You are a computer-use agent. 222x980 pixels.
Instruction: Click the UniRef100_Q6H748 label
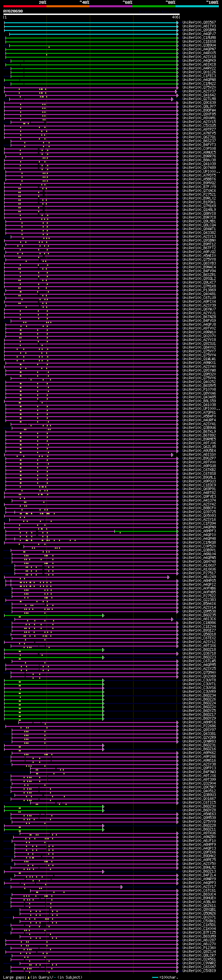coord(199,561)
